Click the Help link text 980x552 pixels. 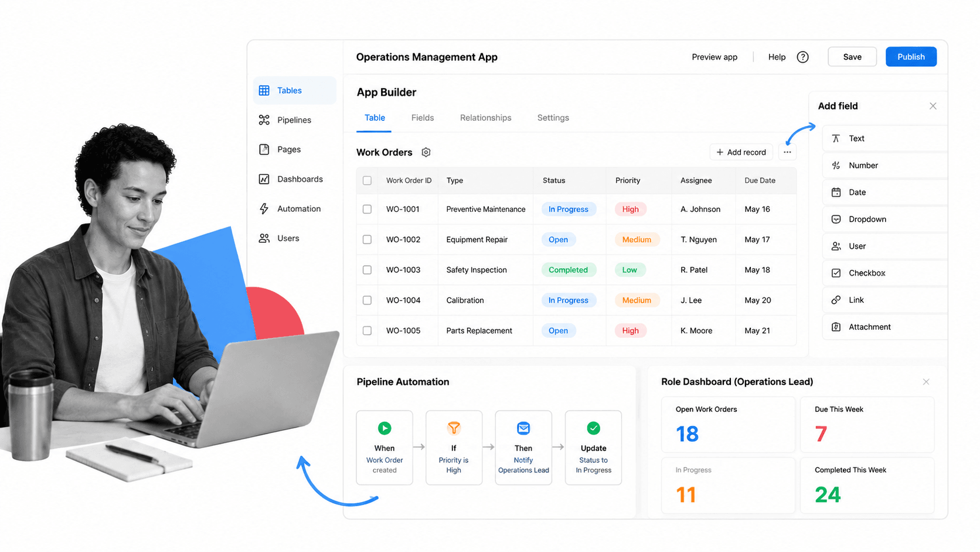point(777,57)
